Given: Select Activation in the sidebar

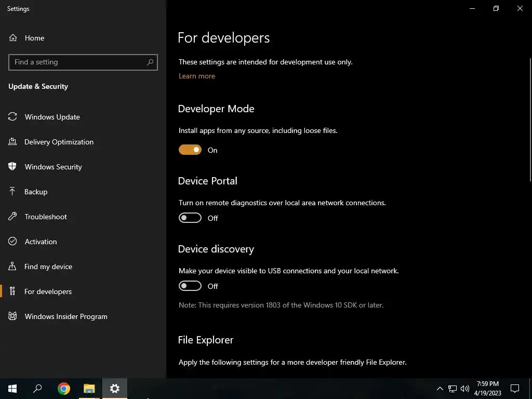Looking at the screenshot, I should (83, 242).
